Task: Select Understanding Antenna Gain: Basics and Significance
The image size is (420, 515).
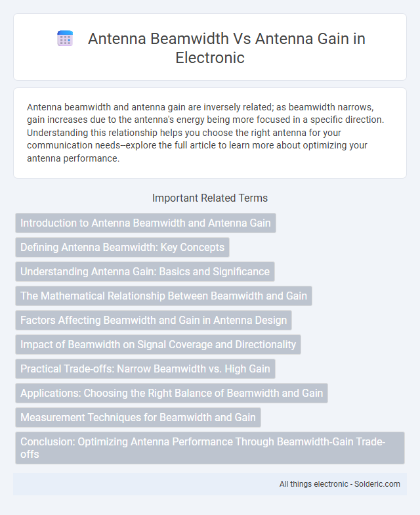Action: tap(144, 272)
